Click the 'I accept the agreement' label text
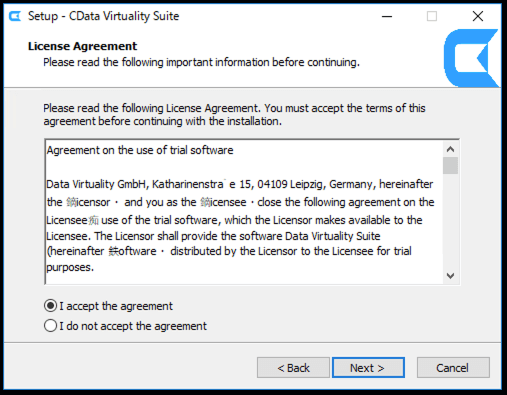507x395 pixels. point(116,306)
